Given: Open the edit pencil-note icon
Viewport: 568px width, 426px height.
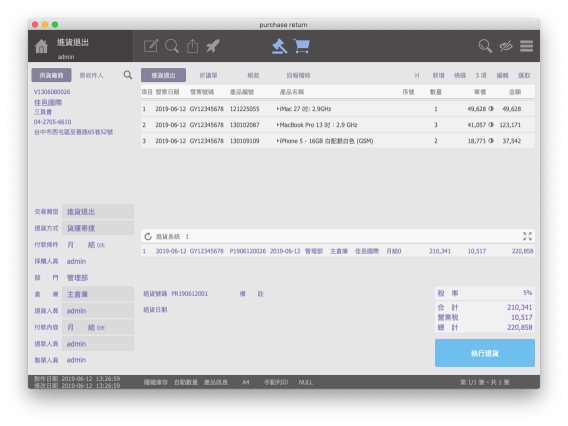Looking at the screenshot, I should coord(151,46).
